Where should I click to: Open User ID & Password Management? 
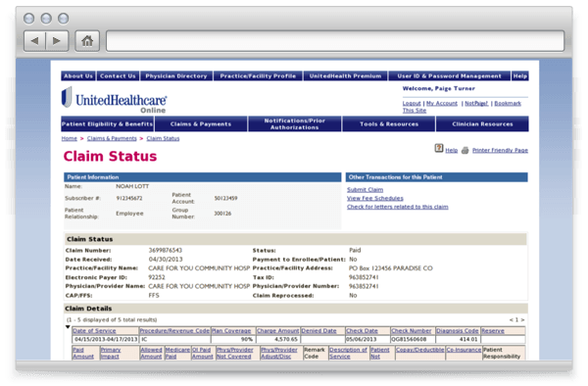[449, 76]
